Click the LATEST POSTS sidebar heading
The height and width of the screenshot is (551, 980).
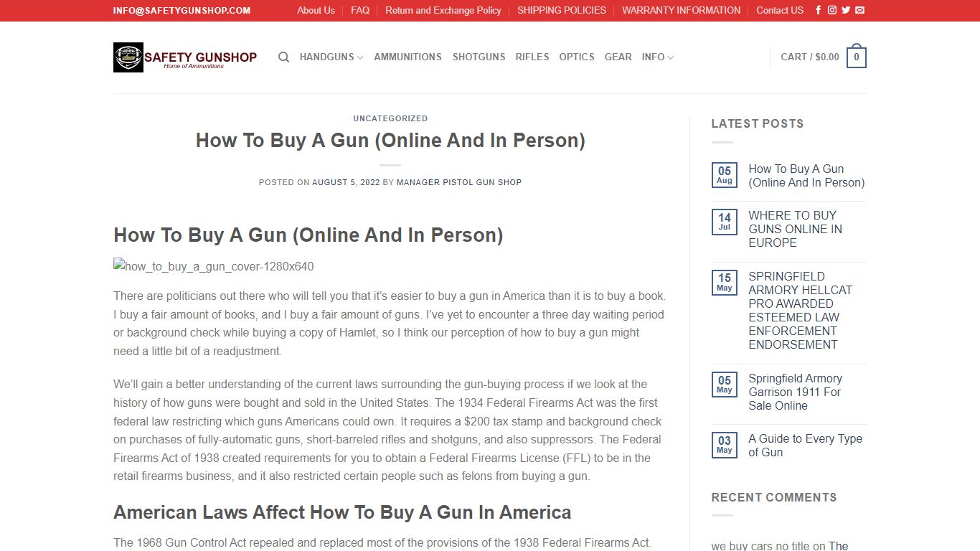click(758, 123)
